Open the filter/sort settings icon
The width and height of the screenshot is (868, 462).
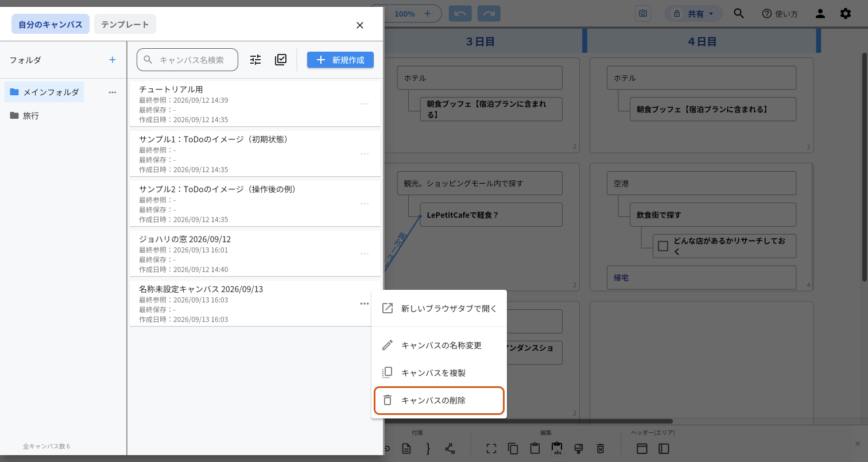click(255, 60)
